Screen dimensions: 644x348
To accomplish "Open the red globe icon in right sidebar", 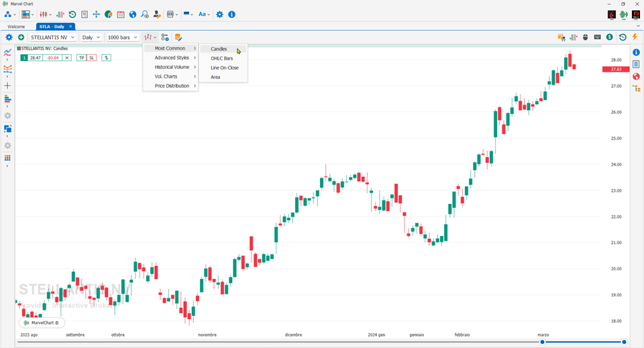I will tap(636, 76).
